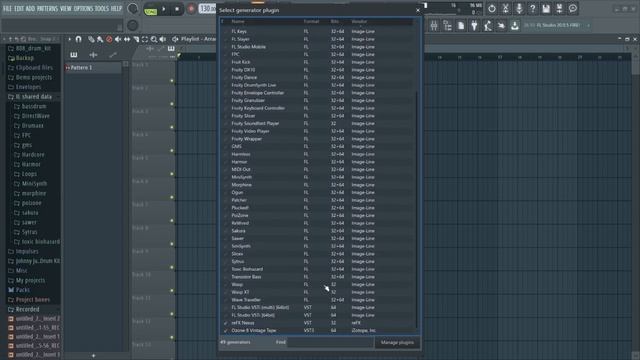The image size is (640, 360).
Task: Toggle favorite mark for FPC row
Action: (225, 54)
